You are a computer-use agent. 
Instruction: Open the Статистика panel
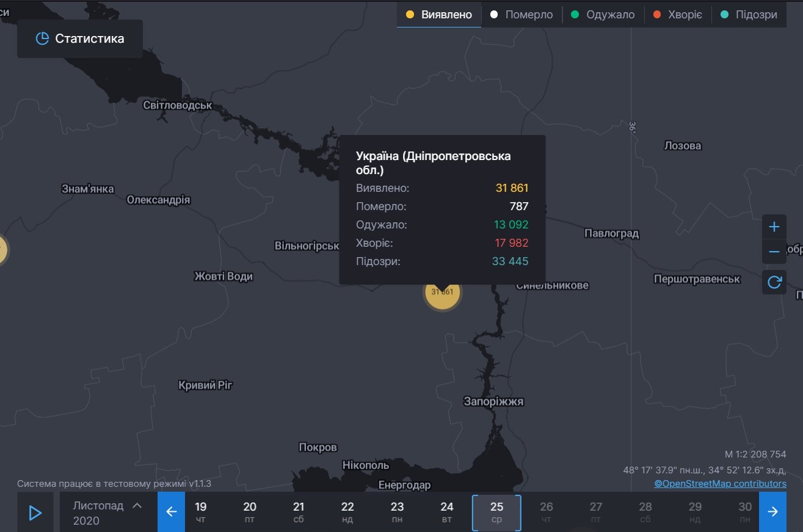click(80, 38)
